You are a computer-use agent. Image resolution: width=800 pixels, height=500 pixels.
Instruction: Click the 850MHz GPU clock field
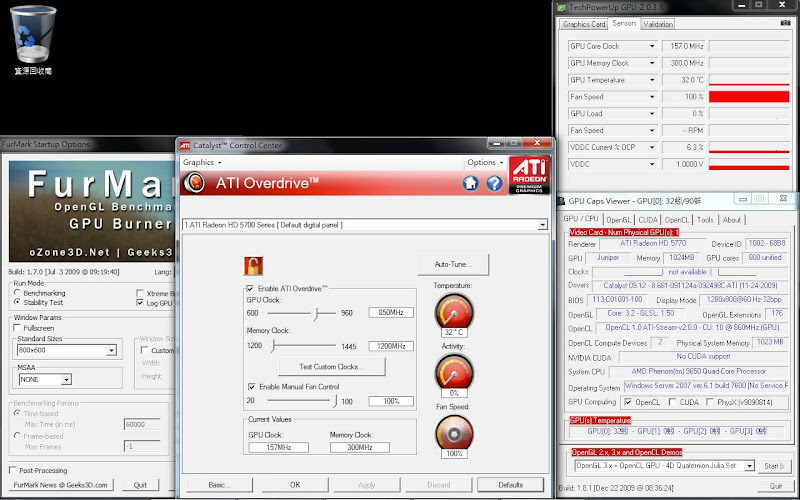click(391, 312)
